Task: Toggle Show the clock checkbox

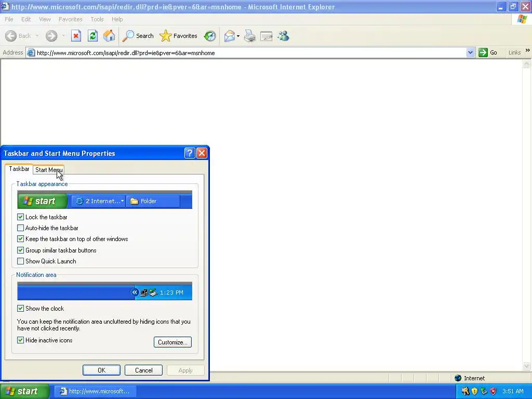Action: 20,309
